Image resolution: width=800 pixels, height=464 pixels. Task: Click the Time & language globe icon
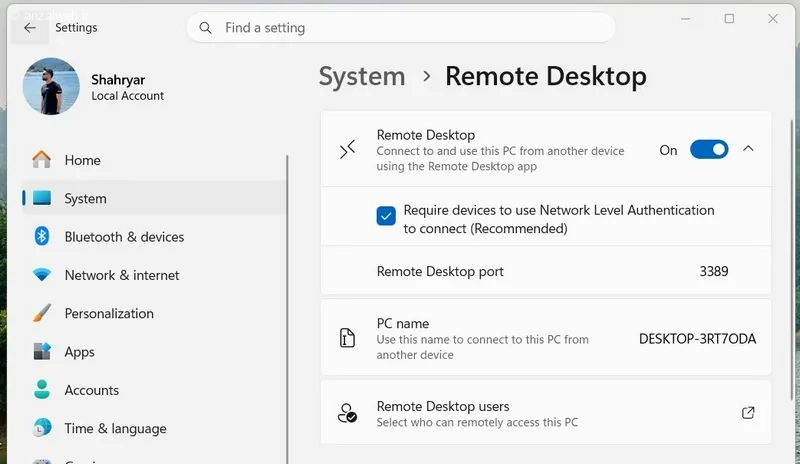(42, 428)
